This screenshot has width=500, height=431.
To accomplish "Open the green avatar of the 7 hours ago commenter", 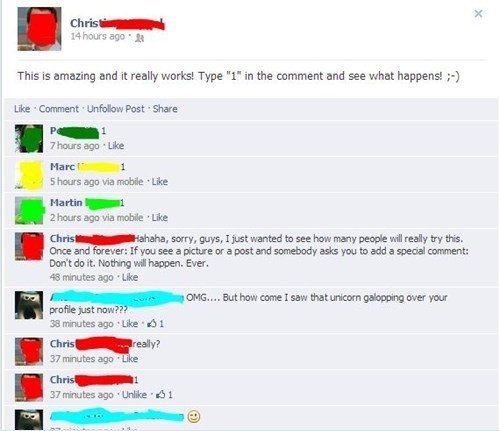I will [29, 138].
